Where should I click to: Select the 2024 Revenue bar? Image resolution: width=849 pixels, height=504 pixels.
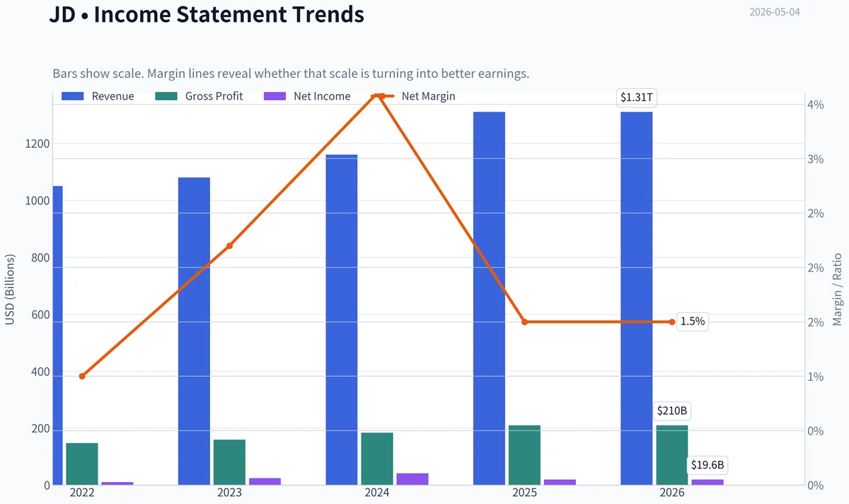click(x=342, y=320)
